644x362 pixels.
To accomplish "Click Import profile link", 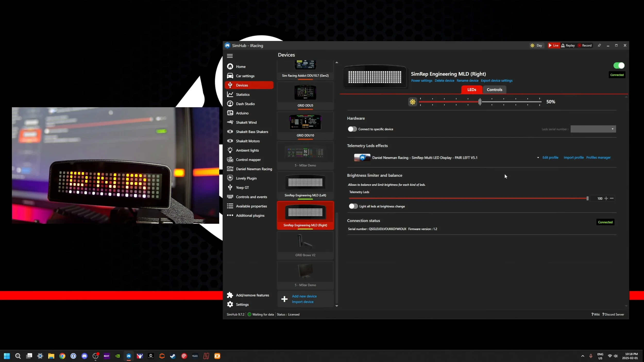I will pos(573,158).
